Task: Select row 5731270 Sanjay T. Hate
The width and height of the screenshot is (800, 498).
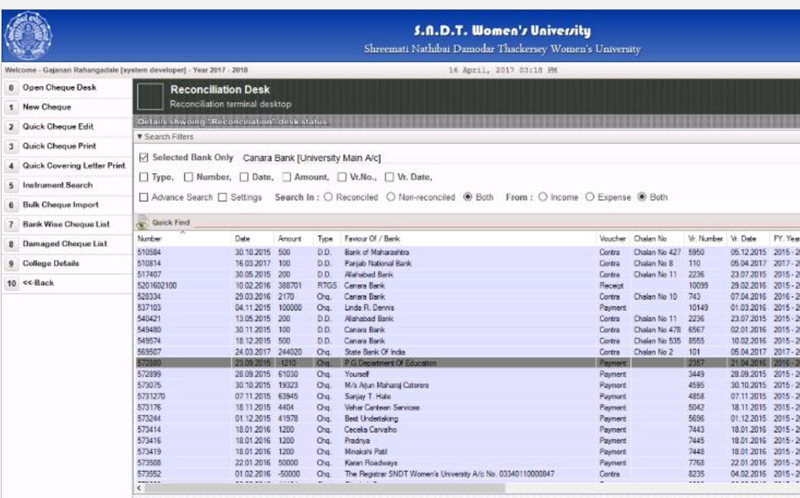Action: (x=467, y=396)
